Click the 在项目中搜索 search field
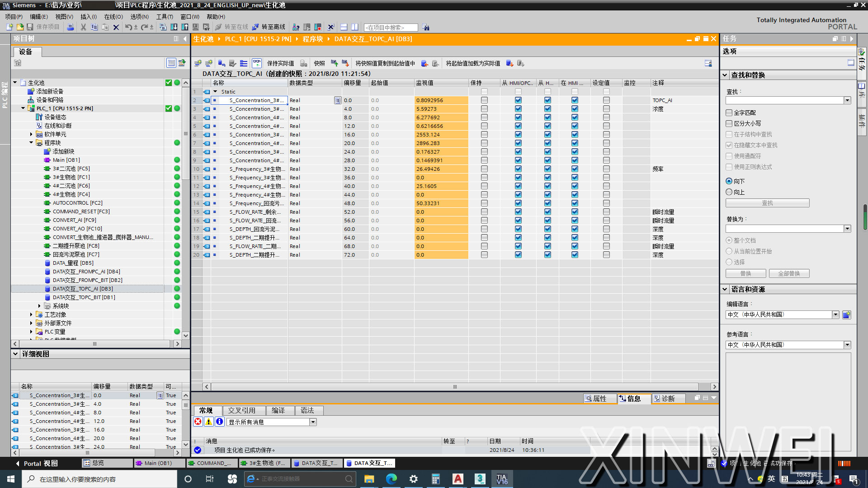The width and height of the screenshot is (868, 488). pos(391,28)
